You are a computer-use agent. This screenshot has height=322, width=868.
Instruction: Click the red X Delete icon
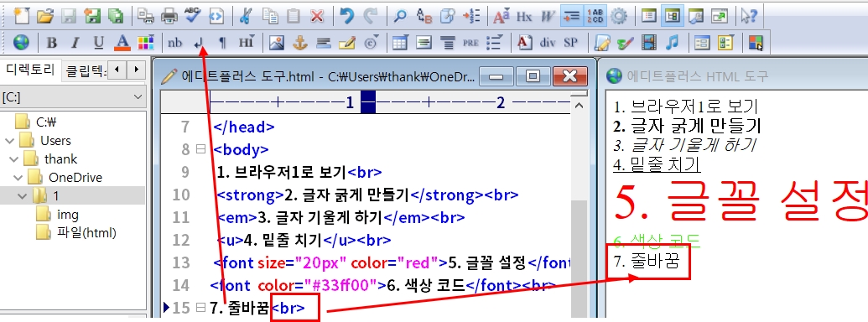tap(317, 16)
